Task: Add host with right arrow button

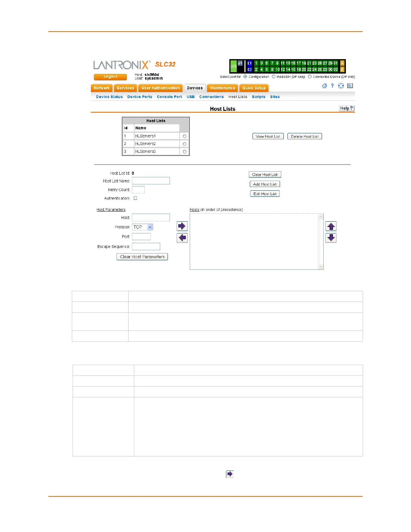Action: pos(182,226)
